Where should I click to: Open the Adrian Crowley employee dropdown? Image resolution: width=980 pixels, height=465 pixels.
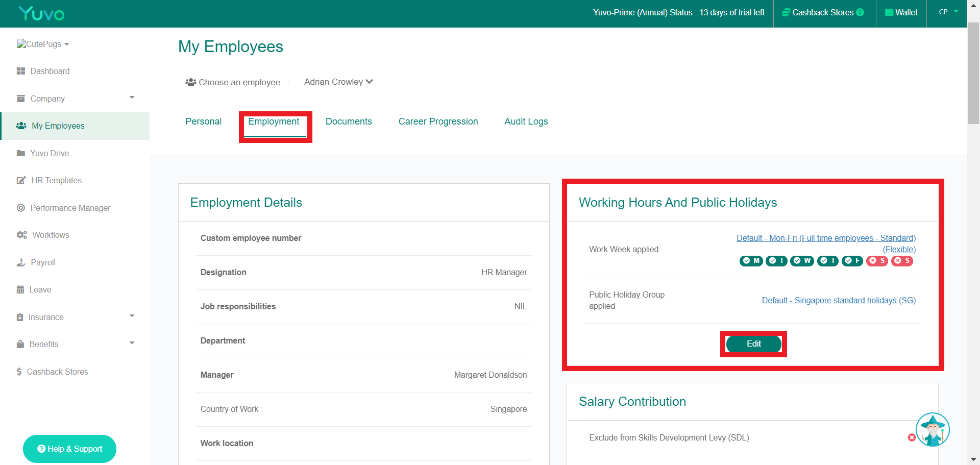pyautogui.click(x=338, y=82)
